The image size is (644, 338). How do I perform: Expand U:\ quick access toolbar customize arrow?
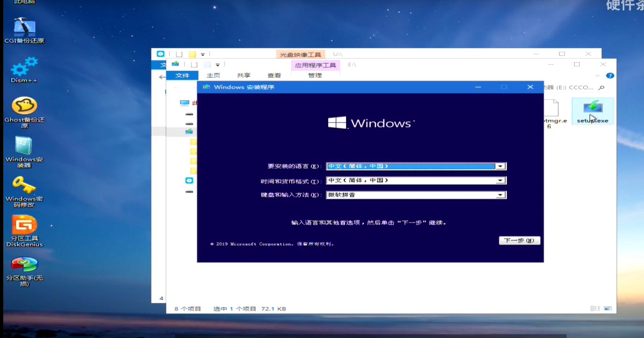tap(202, 54)
